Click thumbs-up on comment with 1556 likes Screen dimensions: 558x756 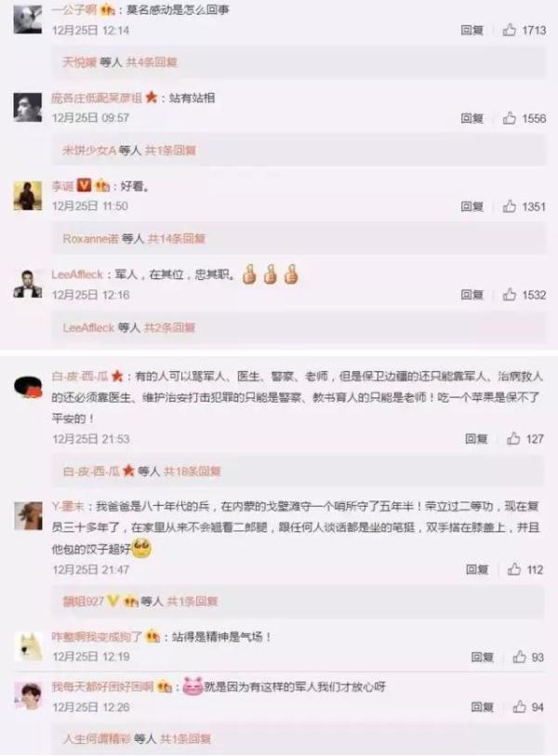[510, 118]
